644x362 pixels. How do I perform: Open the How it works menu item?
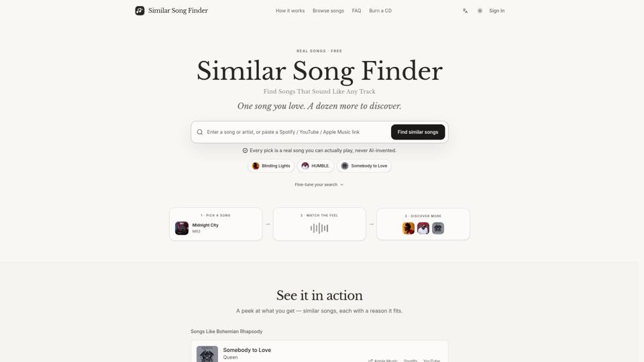tap(290, 11)
